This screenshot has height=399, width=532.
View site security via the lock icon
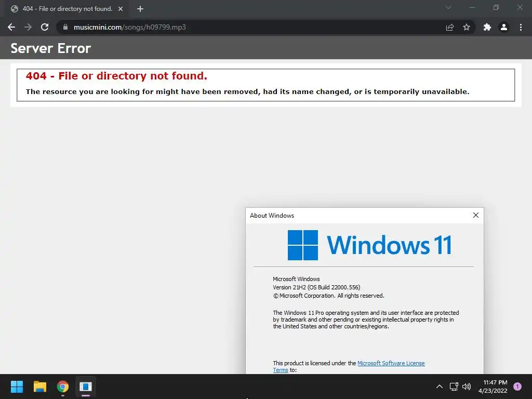(x=65, y=27)
